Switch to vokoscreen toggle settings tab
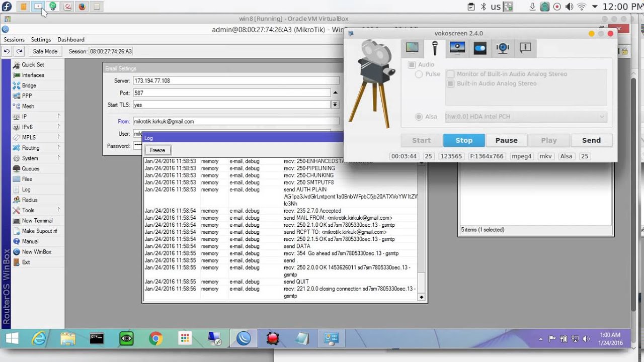This screenshot has height=362, width=644. coord(480,48)
